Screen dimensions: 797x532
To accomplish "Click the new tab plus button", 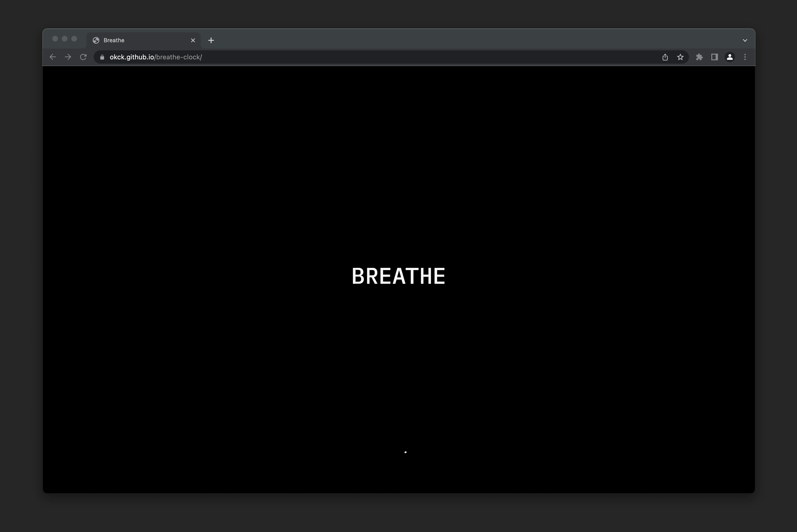I will 211,40.
